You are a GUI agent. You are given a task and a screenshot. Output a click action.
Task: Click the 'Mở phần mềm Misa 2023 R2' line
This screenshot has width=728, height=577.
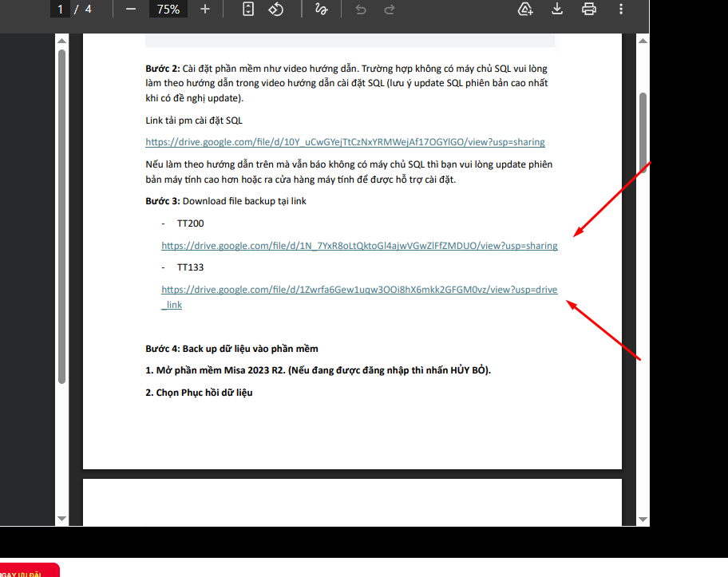coord(318,370)
